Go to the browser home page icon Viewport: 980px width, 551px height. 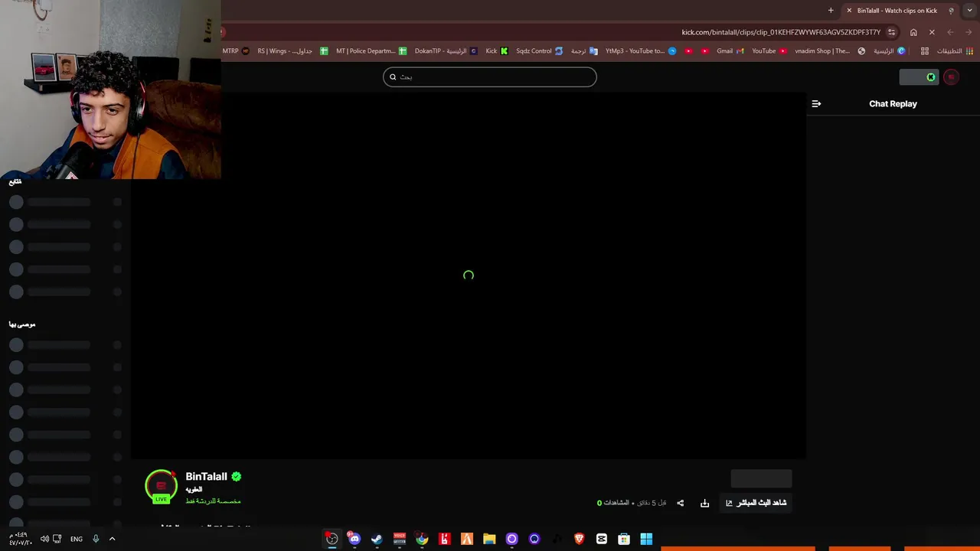913,32
